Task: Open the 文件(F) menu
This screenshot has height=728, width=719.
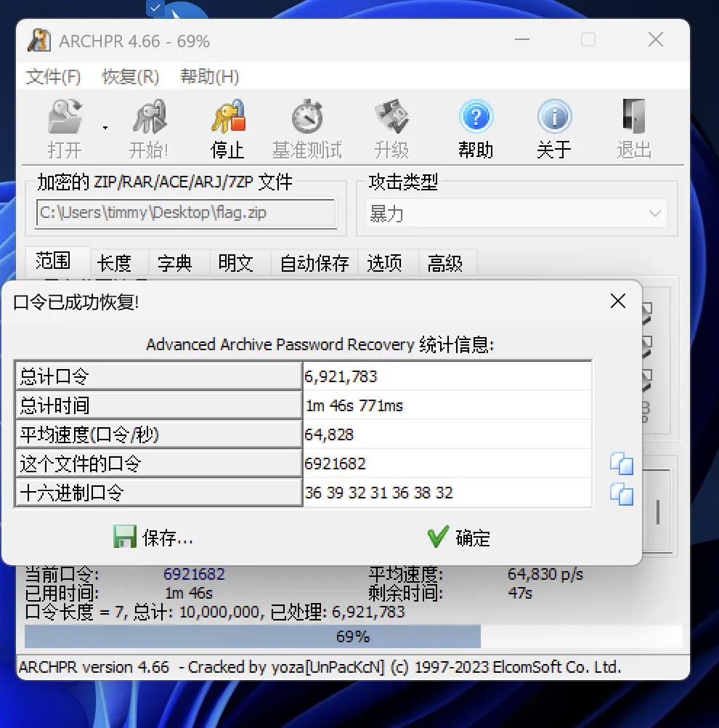Action: coord(54,77)
